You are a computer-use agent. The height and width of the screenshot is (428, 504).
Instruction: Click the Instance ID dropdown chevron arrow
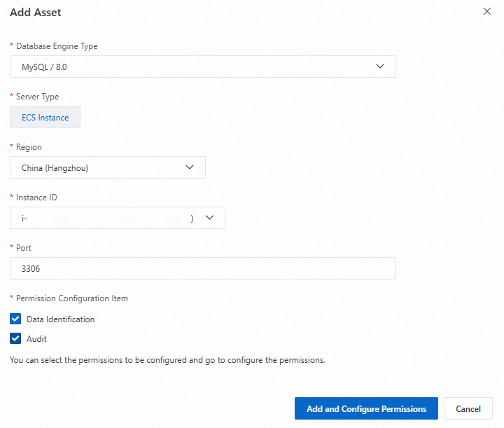(x=209, y=218)
